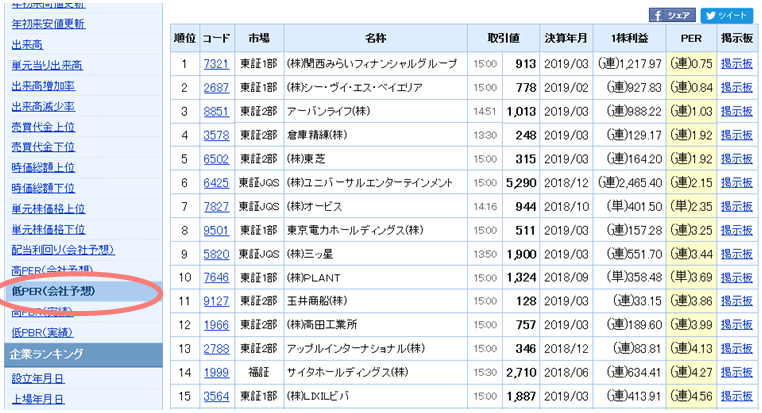The image size is (762, 413).
Task: Open 掲示板 link for アーバンライフ row
Action: tap(737, 111)
